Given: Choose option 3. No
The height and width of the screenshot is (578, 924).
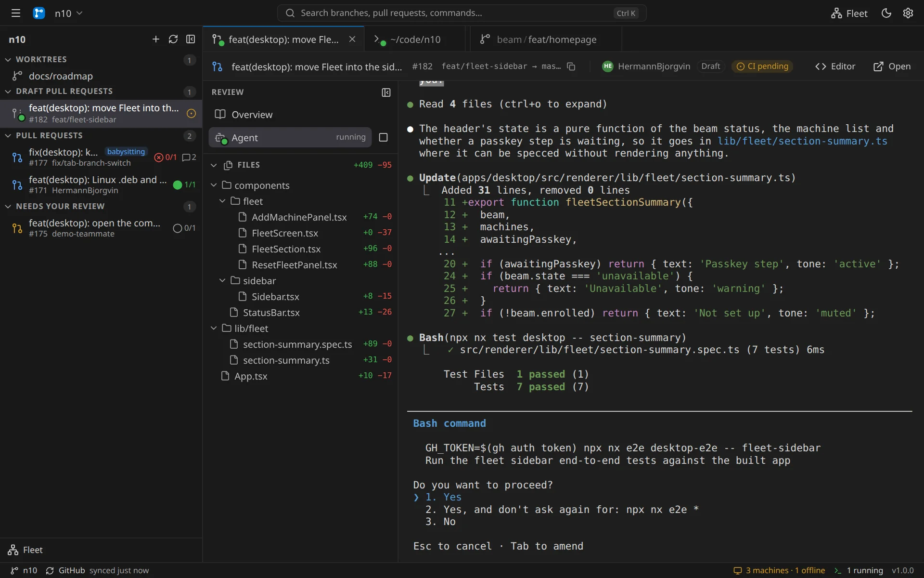Looking at the screenshot, I should [x=440, y=522].
